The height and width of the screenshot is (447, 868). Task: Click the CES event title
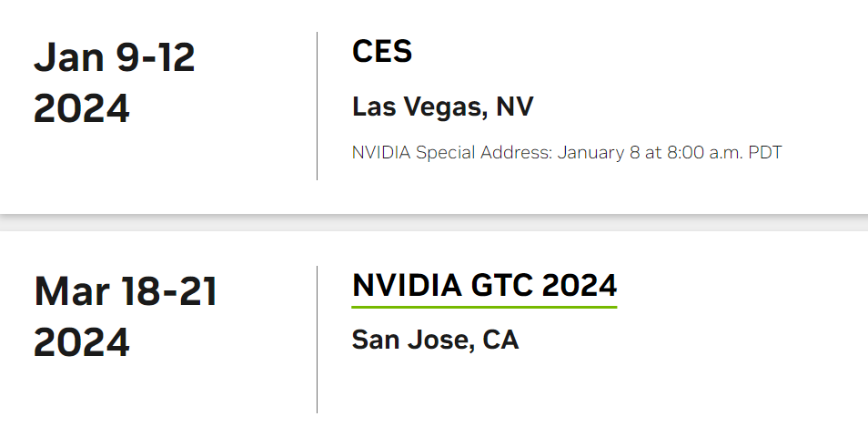pos(382,52)
